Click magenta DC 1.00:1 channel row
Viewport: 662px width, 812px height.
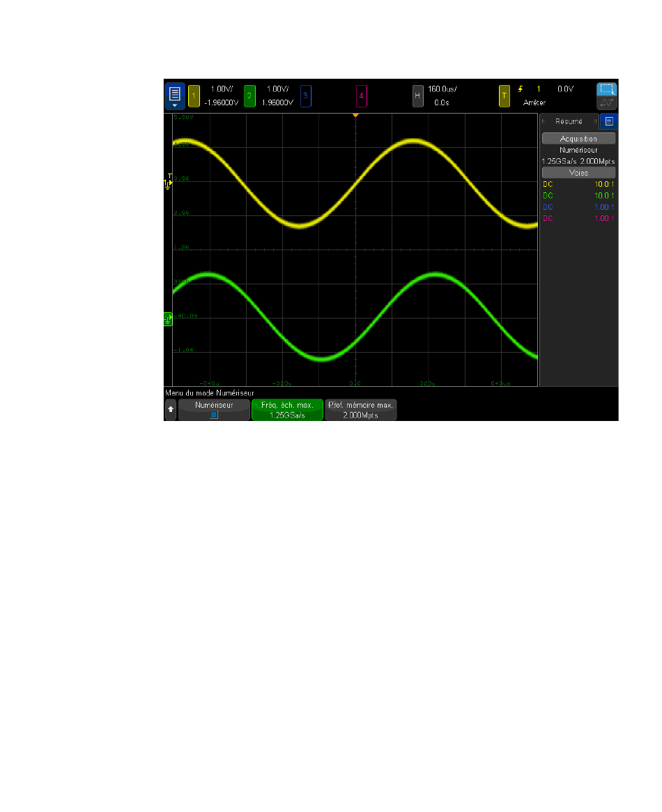pyautogui.click(x=578, y=218)
